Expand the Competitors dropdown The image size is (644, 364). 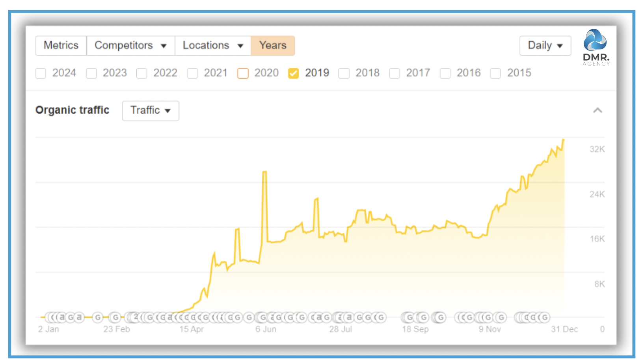[130, 46]
